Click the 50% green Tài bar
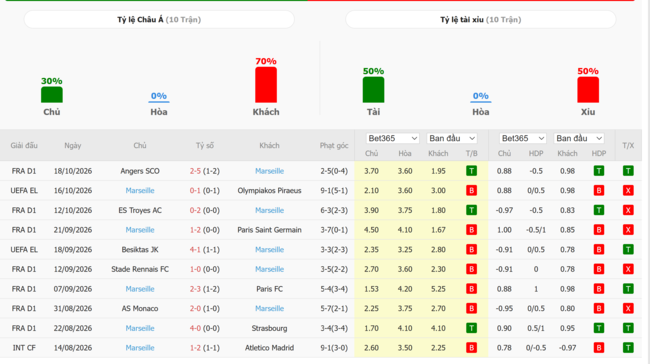This screenshot has height=364, width=650. click(x=374, y=90)
